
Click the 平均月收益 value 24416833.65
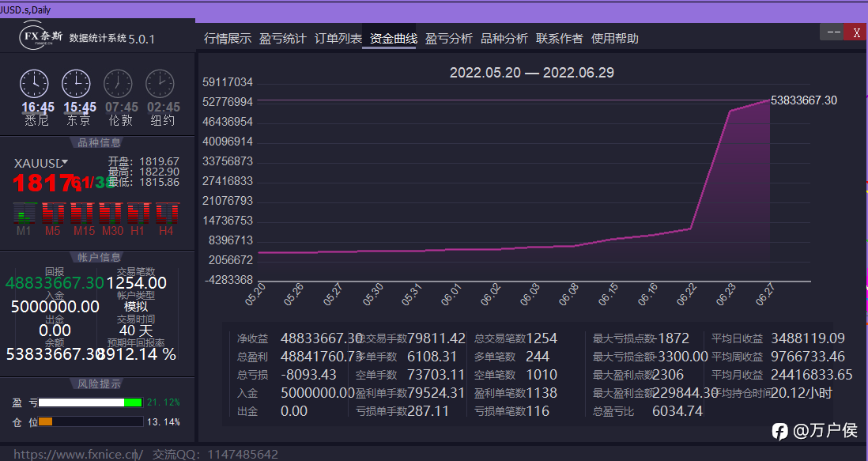812,375
